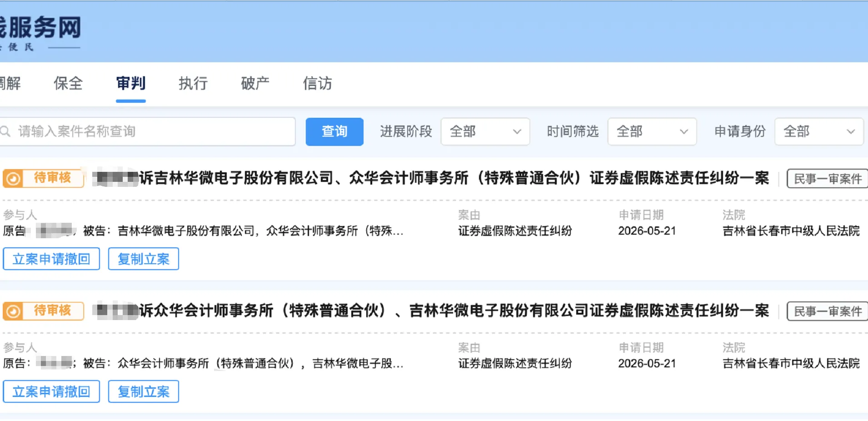Click 立案申请撤回 for the 诉众华会计师事务所 case
The height and width of the screenshot is (421, 868).
pos(51,391)
